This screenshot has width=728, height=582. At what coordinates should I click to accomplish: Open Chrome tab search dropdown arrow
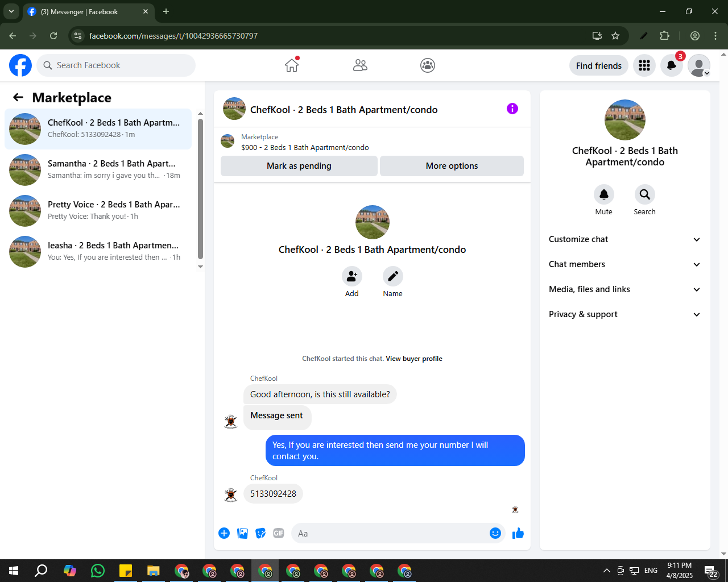tap(11, 11)
